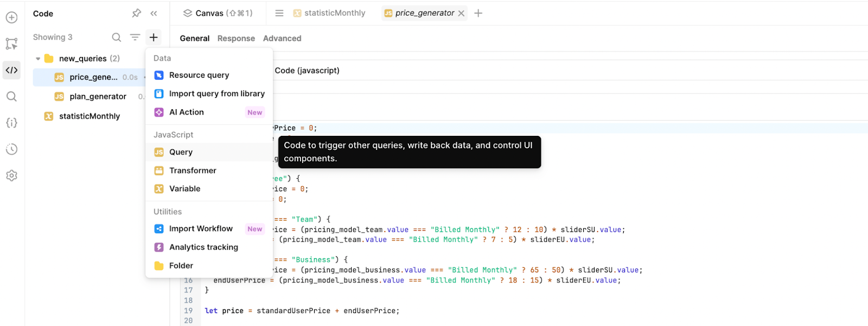Open the tab list hamburger icon

pyautogui.click(x=279, y=13)
